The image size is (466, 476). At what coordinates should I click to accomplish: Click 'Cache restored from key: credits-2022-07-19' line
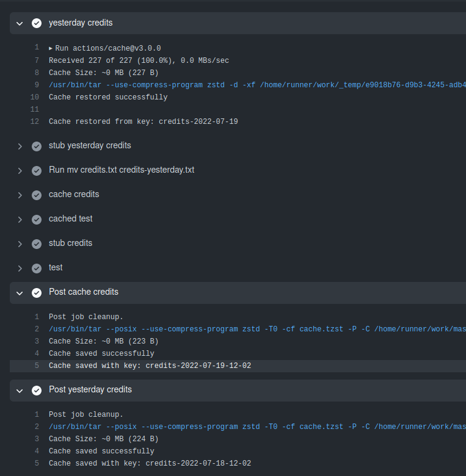tap(144, 121)
